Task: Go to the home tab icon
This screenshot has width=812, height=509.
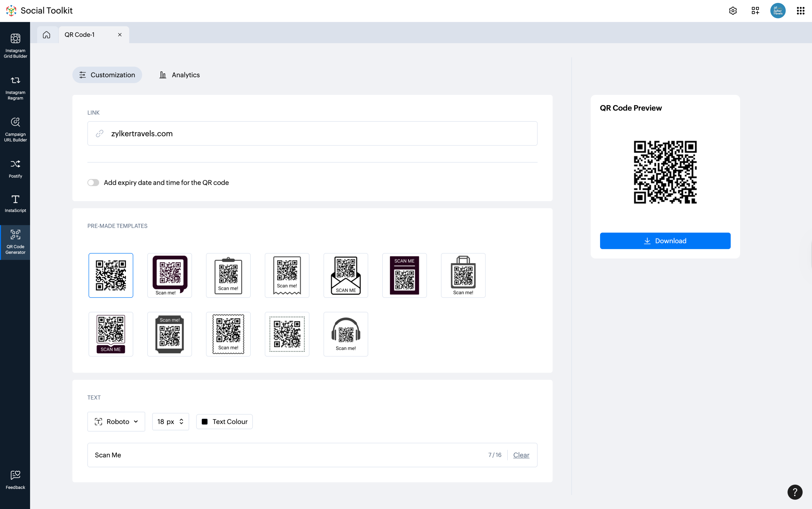Action: pyautogui.click(x=47, y=35)
